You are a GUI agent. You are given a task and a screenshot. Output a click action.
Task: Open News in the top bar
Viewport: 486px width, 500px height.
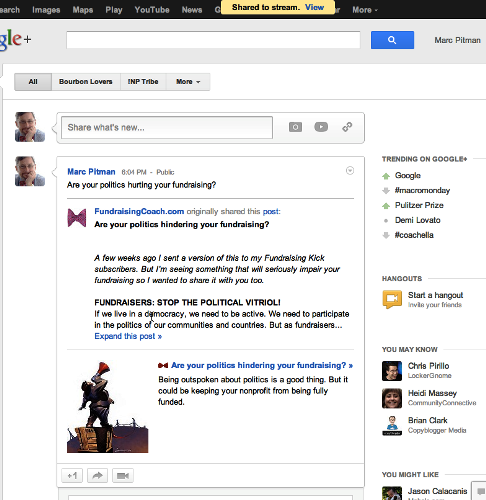pos(192,10)
